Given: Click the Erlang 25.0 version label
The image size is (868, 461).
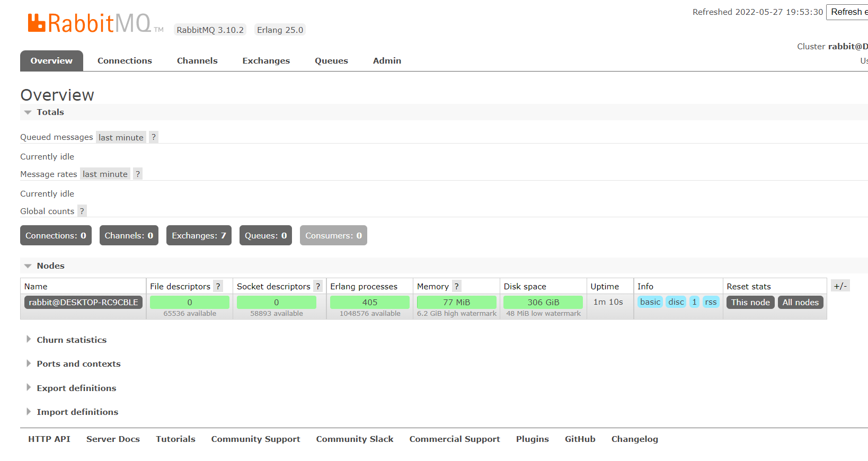Looking at the screenshot, I should [x=280, y=30].
